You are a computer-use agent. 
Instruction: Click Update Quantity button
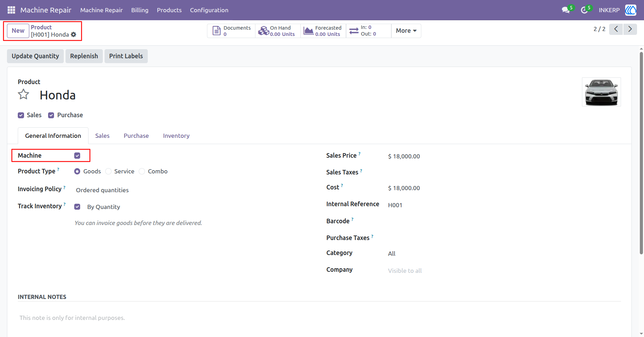tap(35, 56)
